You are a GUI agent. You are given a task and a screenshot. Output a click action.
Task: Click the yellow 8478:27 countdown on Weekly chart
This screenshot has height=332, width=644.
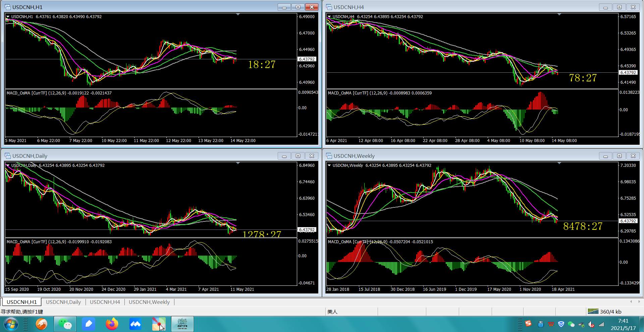583,226
